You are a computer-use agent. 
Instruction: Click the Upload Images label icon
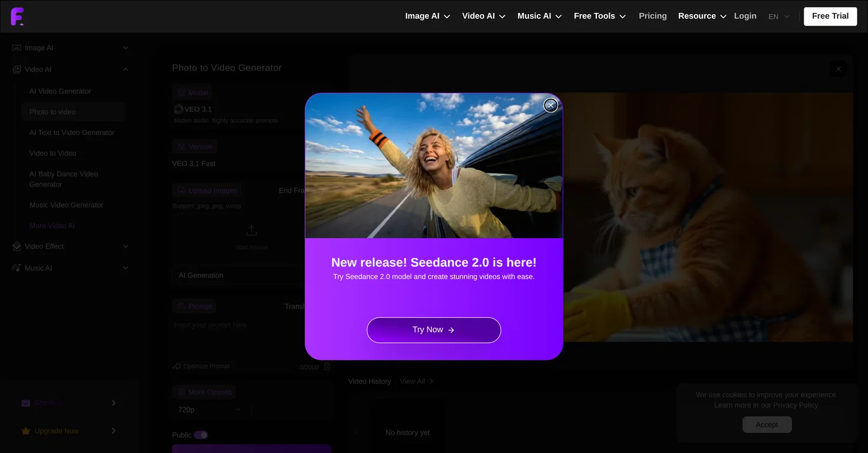tap(180, 191)
